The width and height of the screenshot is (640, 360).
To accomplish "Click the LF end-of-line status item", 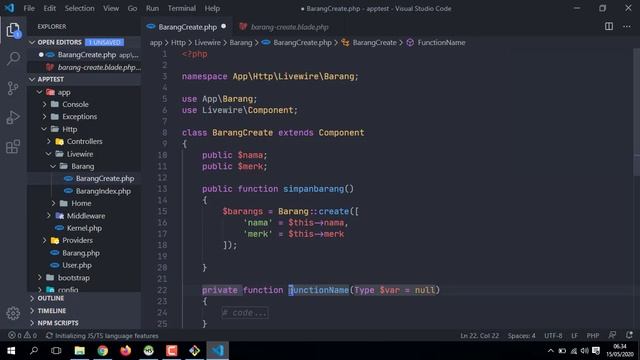I will pos(574,336).
